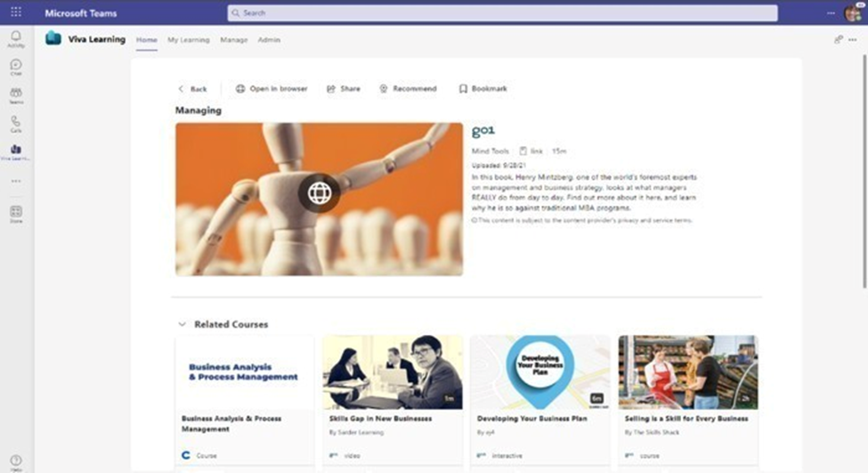Show more apps ellipsis in rail

point(16,181)
